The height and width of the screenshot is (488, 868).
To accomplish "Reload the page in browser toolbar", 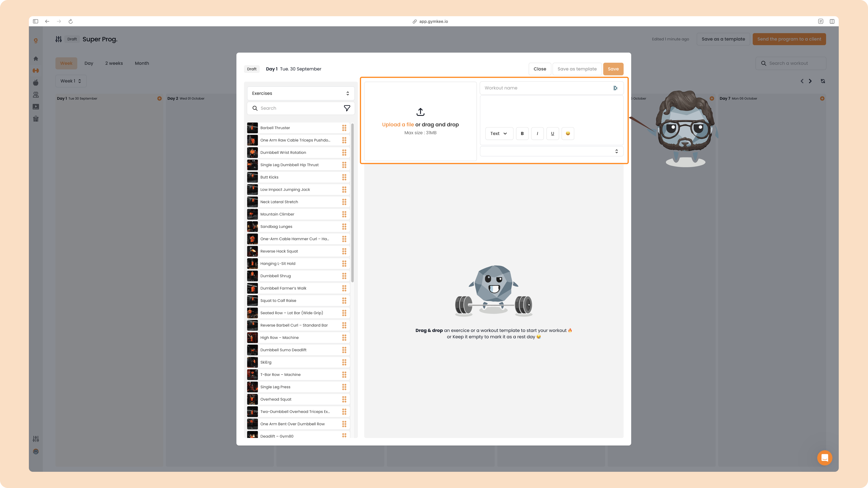I will point(71,21).
